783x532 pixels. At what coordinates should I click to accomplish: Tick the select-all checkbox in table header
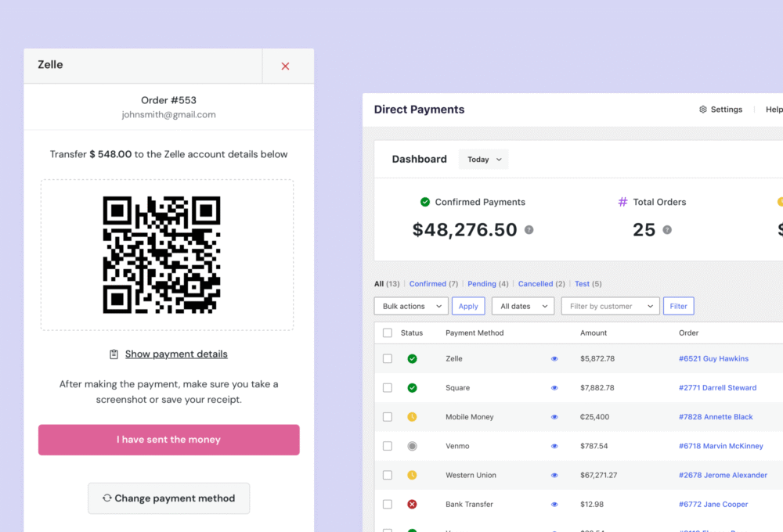[x=388, y=333]
